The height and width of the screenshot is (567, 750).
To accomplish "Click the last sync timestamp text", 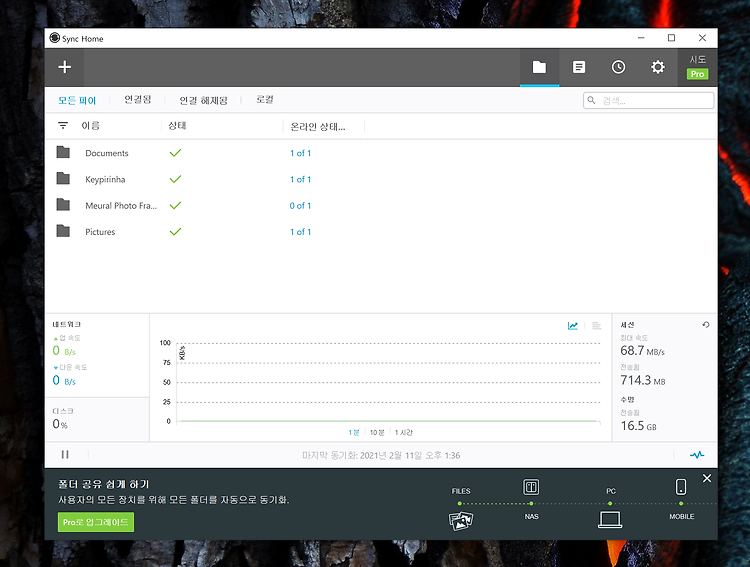I will click(x=381, y=456).
